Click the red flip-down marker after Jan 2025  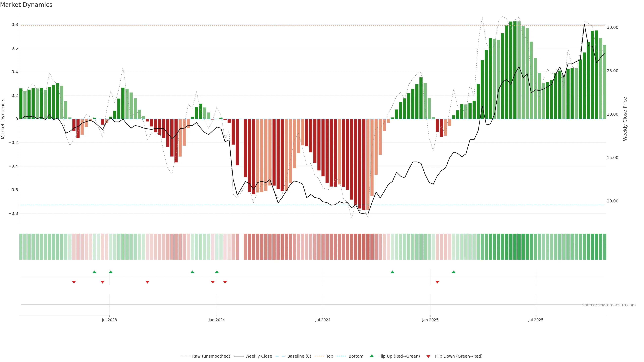pyautogui.click(x=437, y=282)
